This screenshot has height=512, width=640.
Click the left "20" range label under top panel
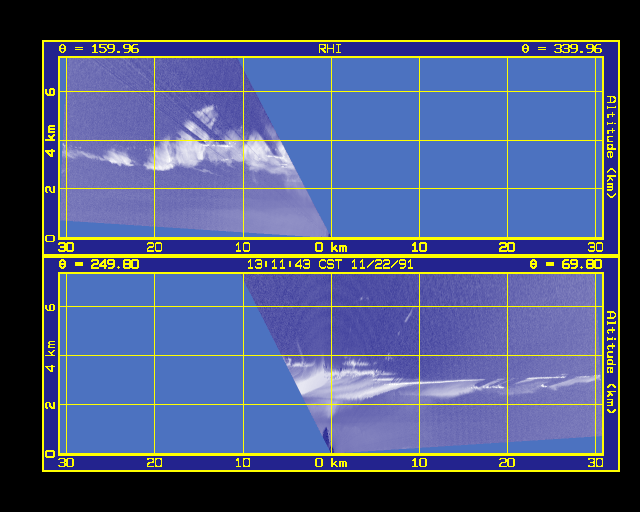154,247
